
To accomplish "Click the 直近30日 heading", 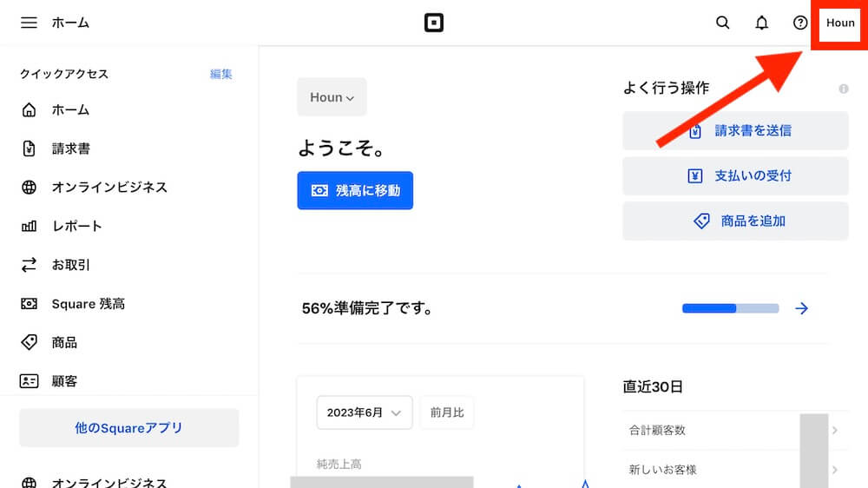I will click(653, 386).
